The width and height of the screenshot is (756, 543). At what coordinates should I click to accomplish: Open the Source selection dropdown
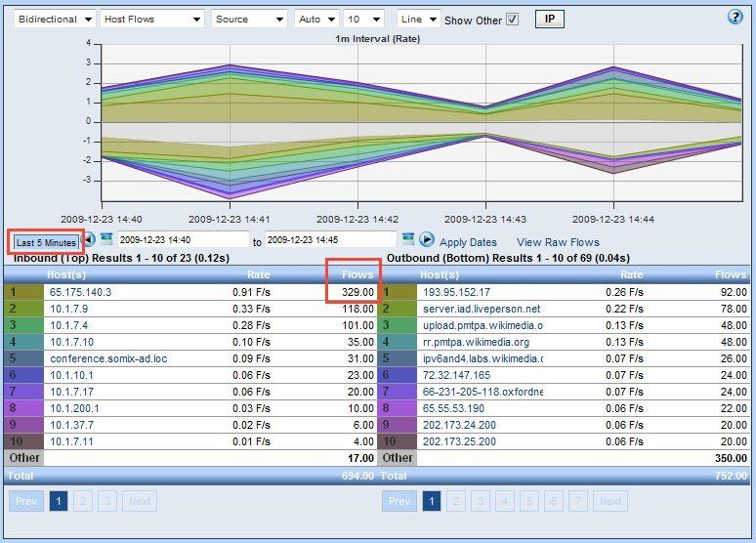[x=249, y=20]
